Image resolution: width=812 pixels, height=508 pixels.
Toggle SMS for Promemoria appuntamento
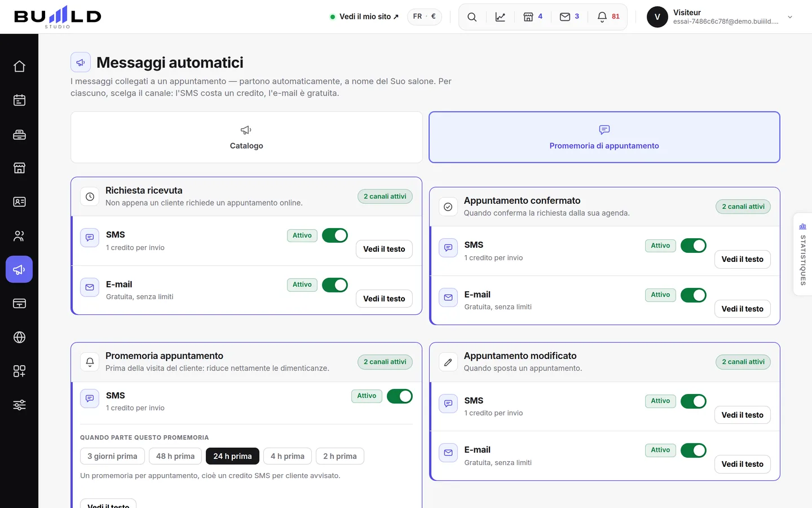point(400,396)
